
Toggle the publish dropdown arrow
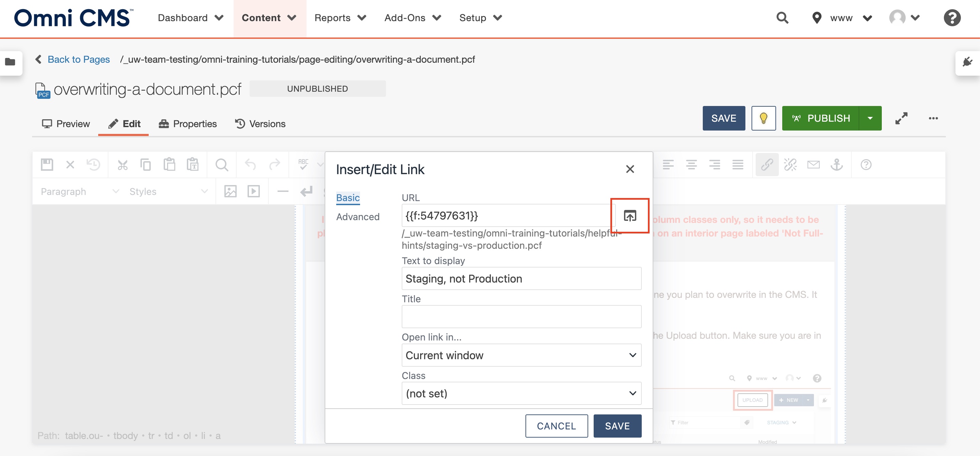(x=871, y=118)
